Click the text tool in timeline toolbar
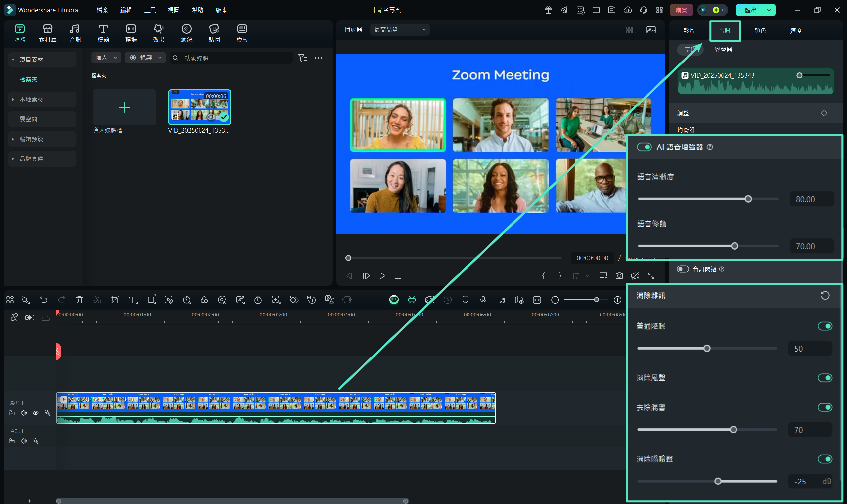Screen dimensions: 847x504 [133, 300]
